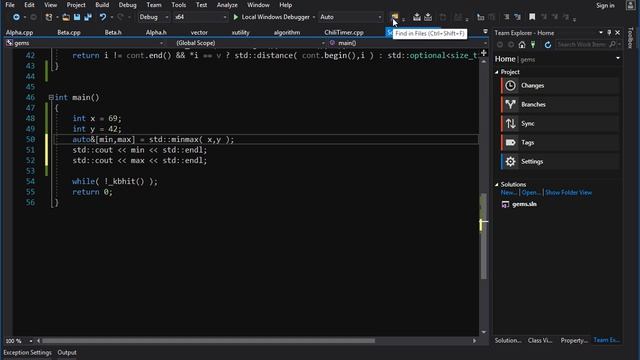This screenshot has width=640, height=360.
Task: Click the Home icon in Team Explorer
Action: (x=522, y=44)
